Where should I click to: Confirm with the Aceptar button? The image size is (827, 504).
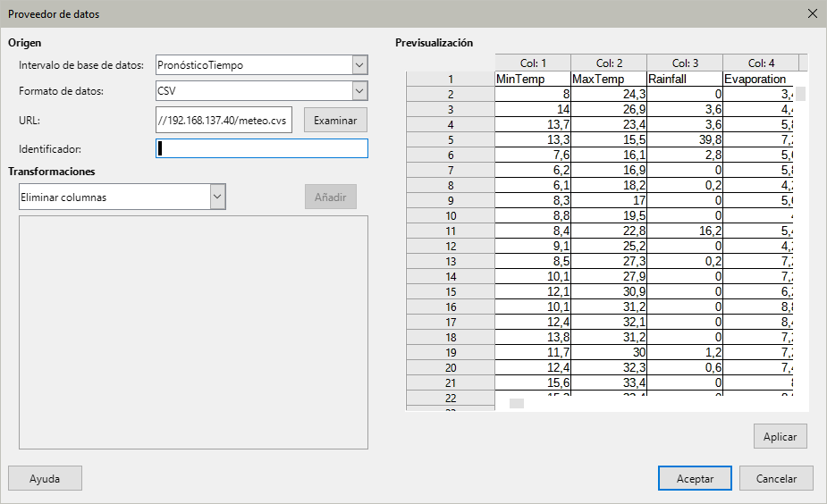click(x=695, y=478)
